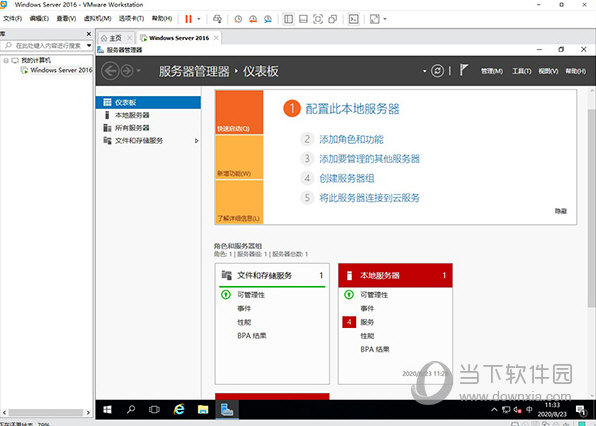Click the 添加要管理的其他服务器 link
Screen dimensions: 596x426
369,159
